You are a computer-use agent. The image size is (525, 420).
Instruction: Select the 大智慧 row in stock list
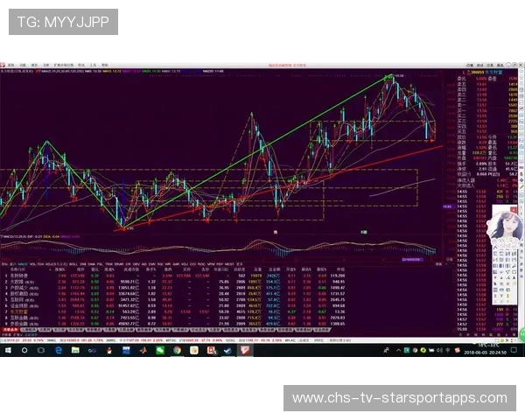point(18,282)
